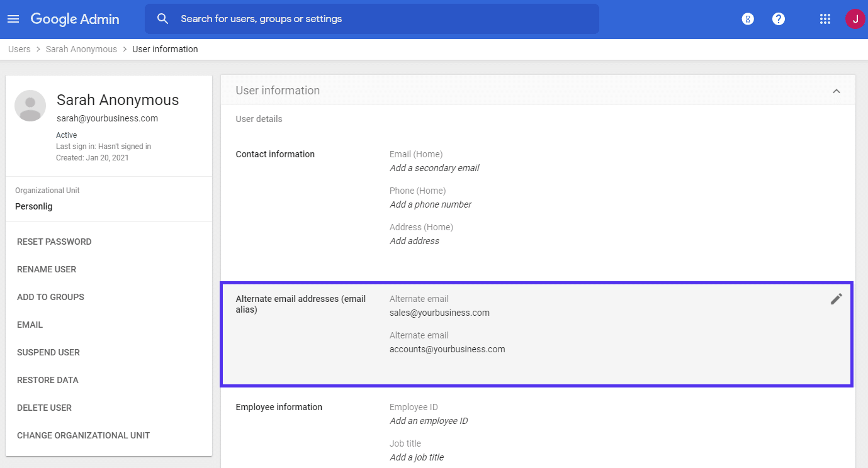Image resolution: width=868 pixels, height=468 pixels.
Task: Click Sarah's profile photo placeholder
Action: [x=30, y=105]
